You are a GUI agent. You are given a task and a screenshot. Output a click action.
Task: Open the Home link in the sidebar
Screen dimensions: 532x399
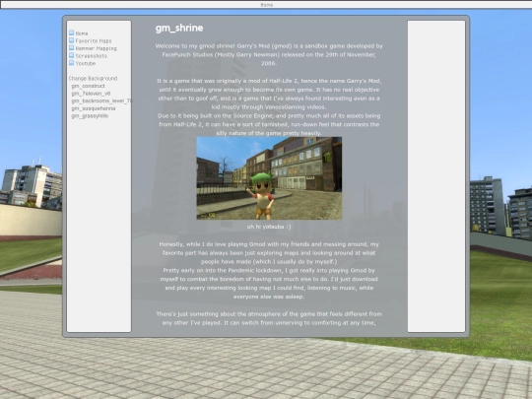[x=82, y=33]
